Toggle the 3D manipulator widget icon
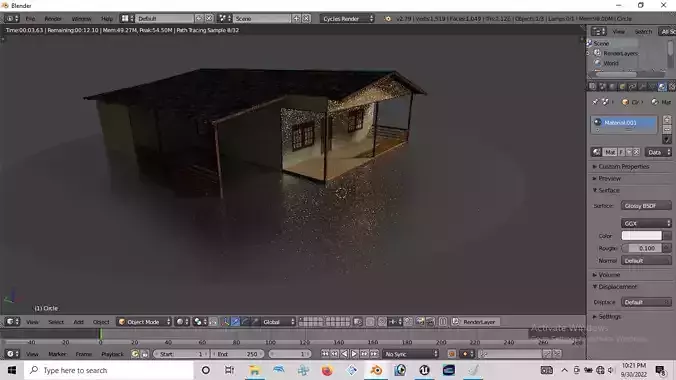 click(225, 322)
